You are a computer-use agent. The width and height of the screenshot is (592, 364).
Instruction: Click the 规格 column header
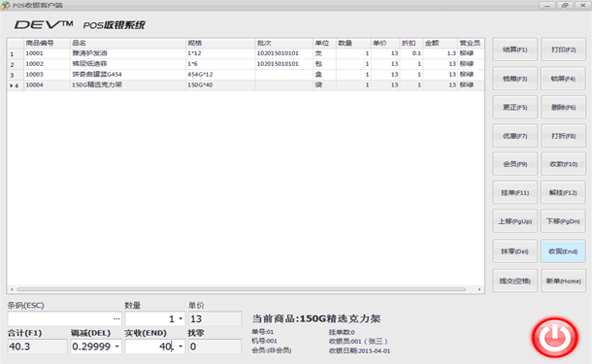(220, 43)
